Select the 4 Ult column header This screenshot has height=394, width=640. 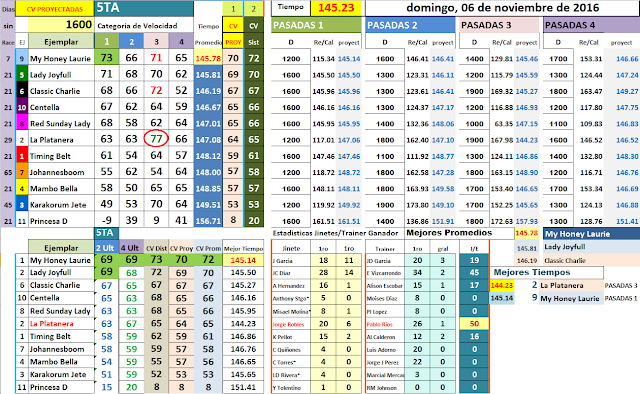pyautogui.click(x=131, y=248)
